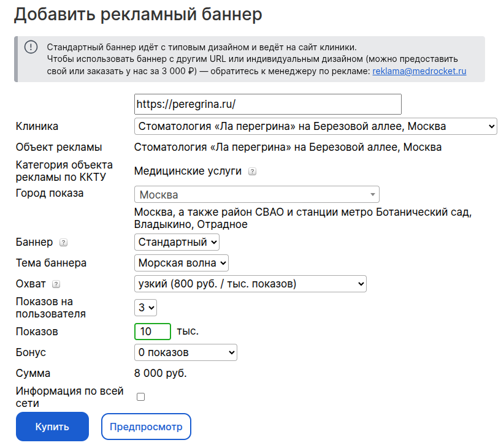Screen dimensions: 501x448
Task: Click the help icon next to Медицинские услуги
Action: pos(252,172)
